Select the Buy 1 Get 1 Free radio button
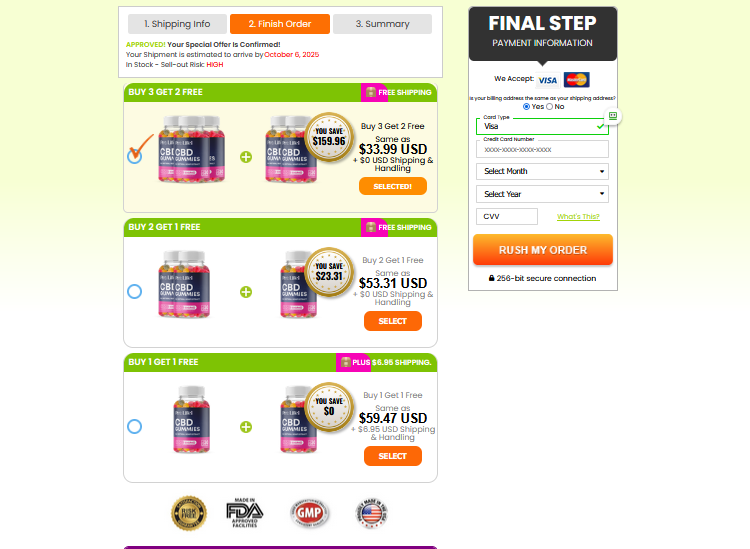Viewport: 750px width, 549px height. pos(134,426)
